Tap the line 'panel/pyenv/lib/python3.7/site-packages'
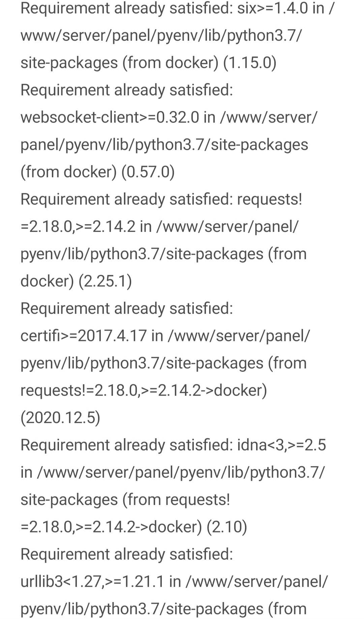This screenshot has height=619, width=364. [x=164, y=145]
